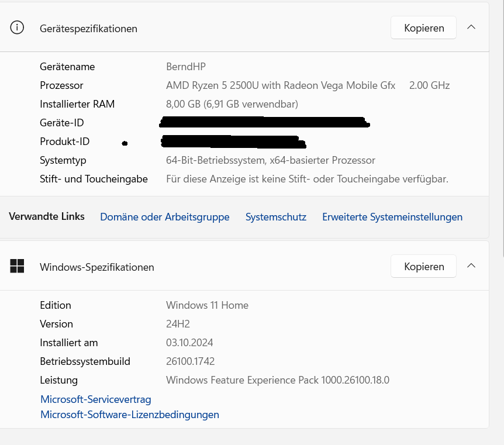Click the Windows-Spezifikationen heading text
The height and width of the screenshot is (445, 504).
[96, 267]
